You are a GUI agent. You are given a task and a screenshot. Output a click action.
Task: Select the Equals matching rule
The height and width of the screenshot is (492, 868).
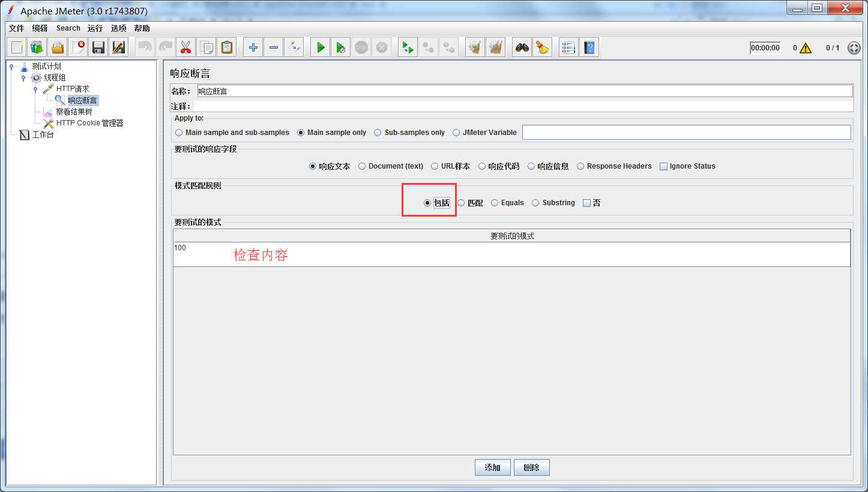507,203
